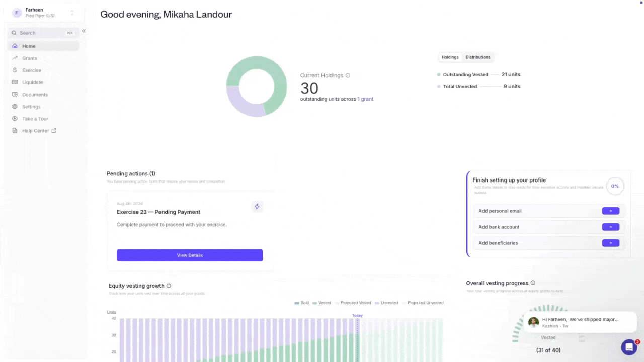
Task: Click the Today marker on the vesting chart
Action: point(357,316)
